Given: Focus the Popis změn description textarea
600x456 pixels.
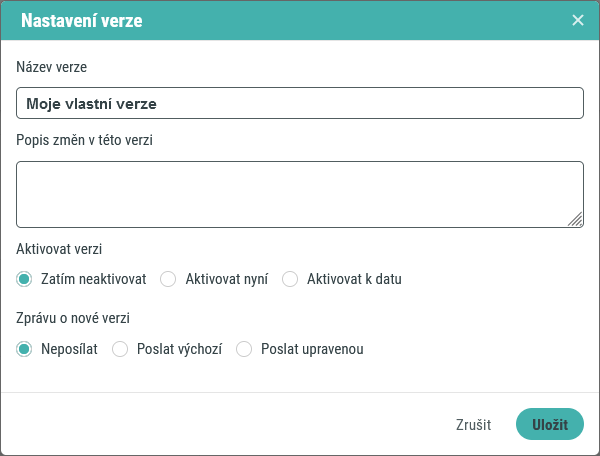Looking at the screenshot, I should 299,194.
